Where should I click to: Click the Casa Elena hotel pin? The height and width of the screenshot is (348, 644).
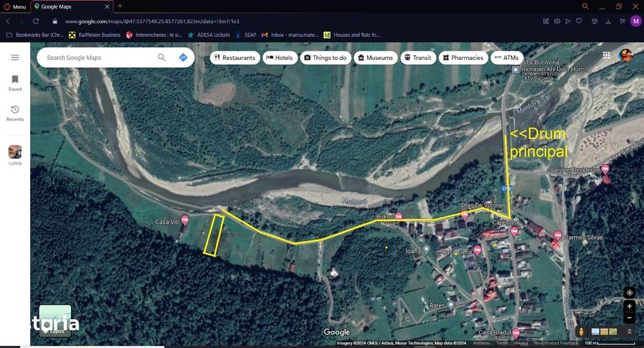coord(477,250)
